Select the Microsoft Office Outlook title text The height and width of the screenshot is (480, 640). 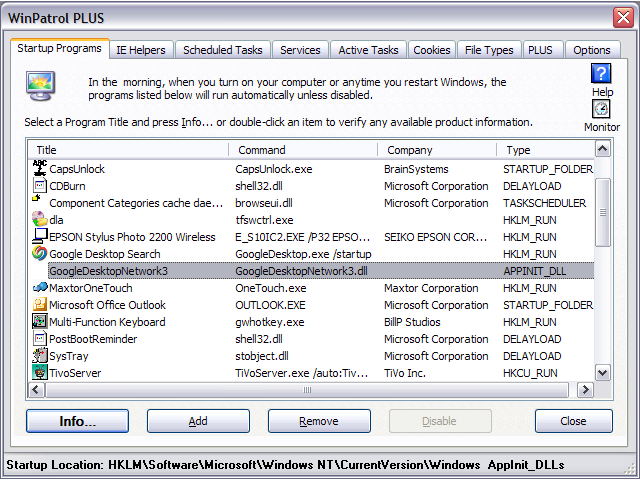pos(107,305)
